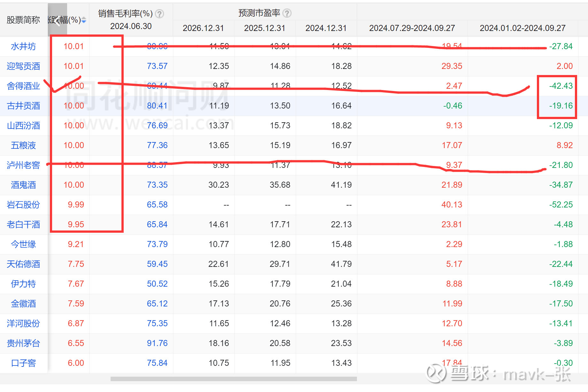Click gross margin value 73.57 for 迎驾贡酒

(x=157, y=66)
